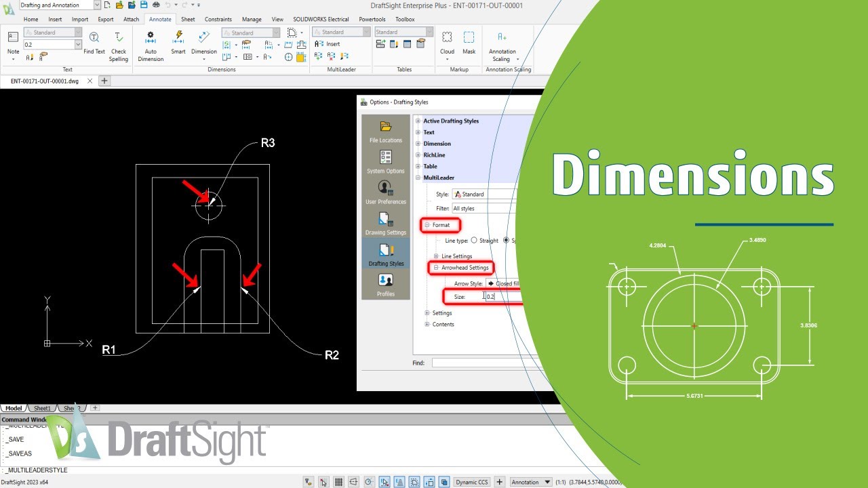The height and width of the screenshot is (488, 868).
Task: Open System Options in Options dialog
Action: click(386, 162)
